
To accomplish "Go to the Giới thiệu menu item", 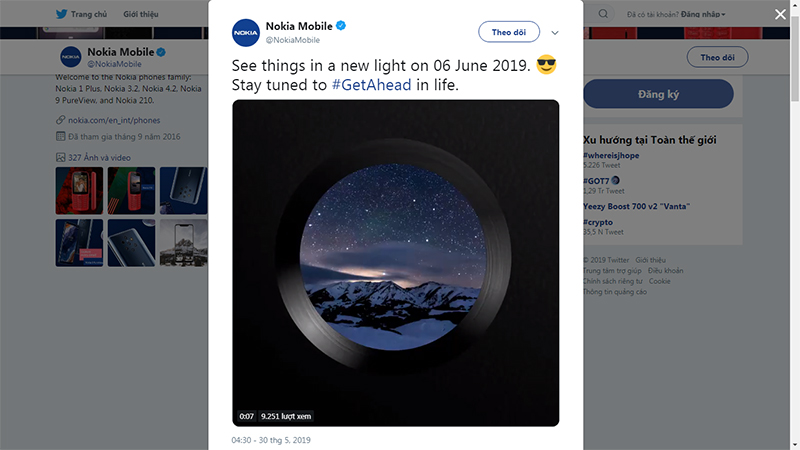I will click(140, 15).
